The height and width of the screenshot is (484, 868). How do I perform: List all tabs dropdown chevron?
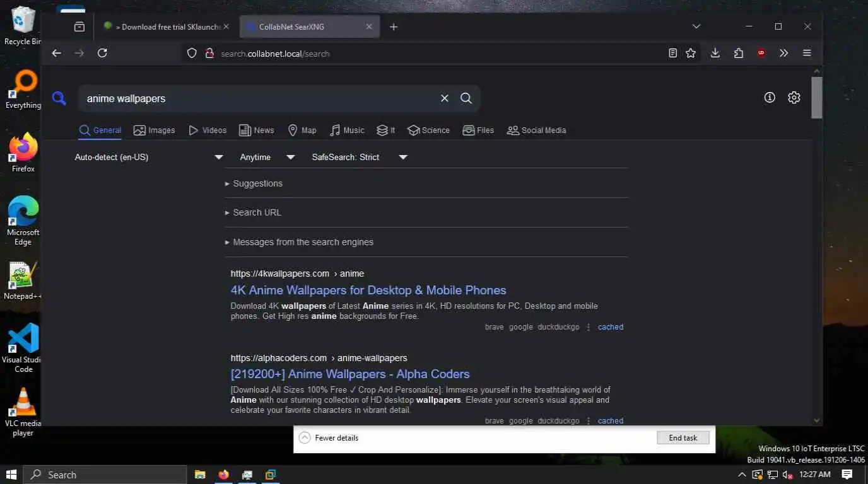(x=696, y=27)
